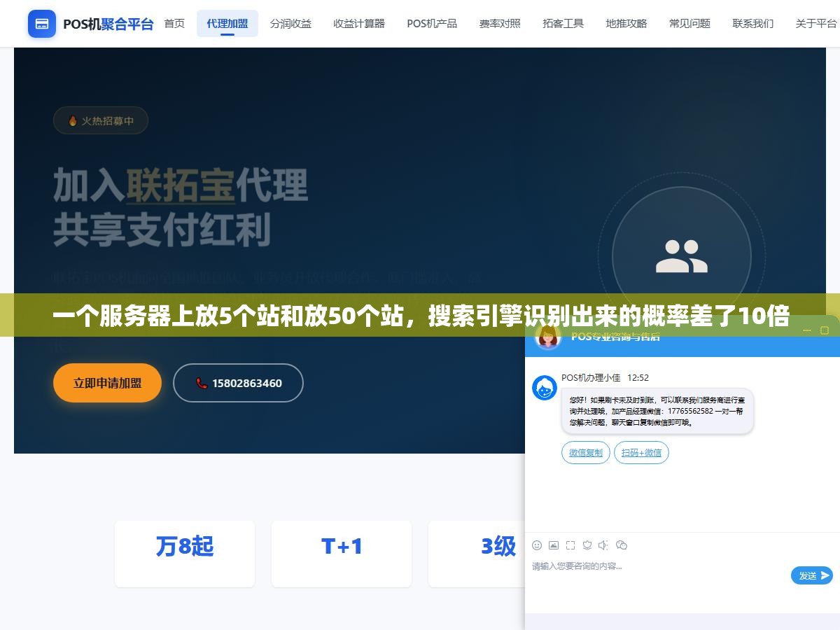Open 常见问题 navigation item
Image resolution: width=840 pixels, height=630 pixels.
689,23
